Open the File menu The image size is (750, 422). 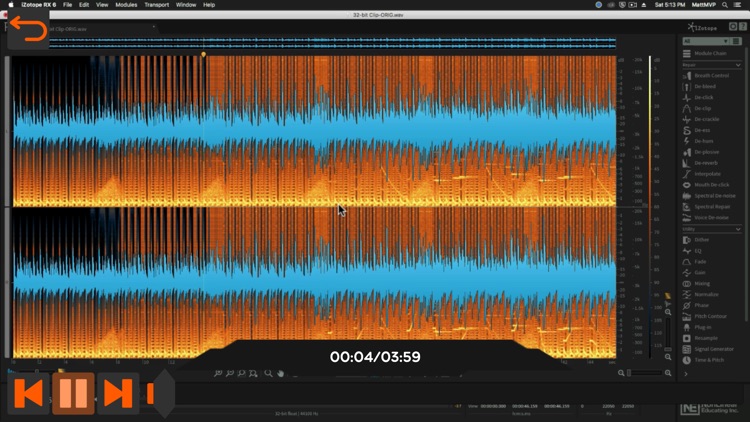(x=67, y=5)
